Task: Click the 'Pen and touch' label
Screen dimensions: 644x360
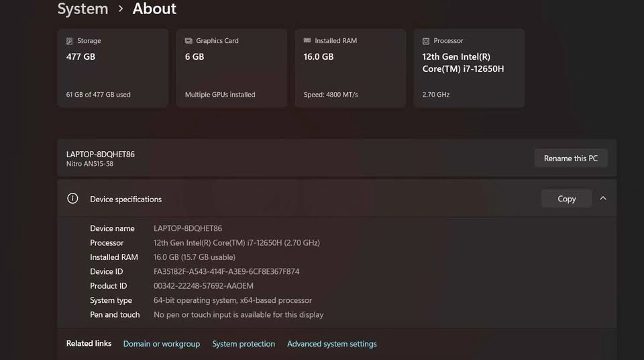Action: 115,315
